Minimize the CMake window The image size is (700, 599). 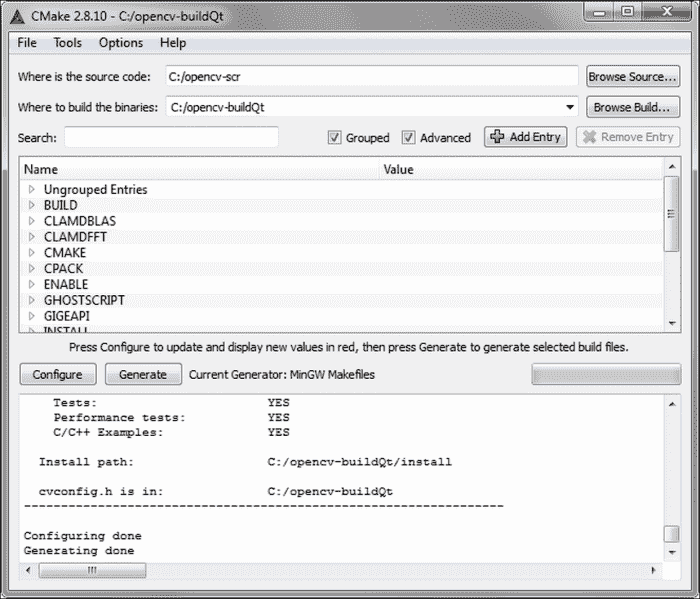600,12
